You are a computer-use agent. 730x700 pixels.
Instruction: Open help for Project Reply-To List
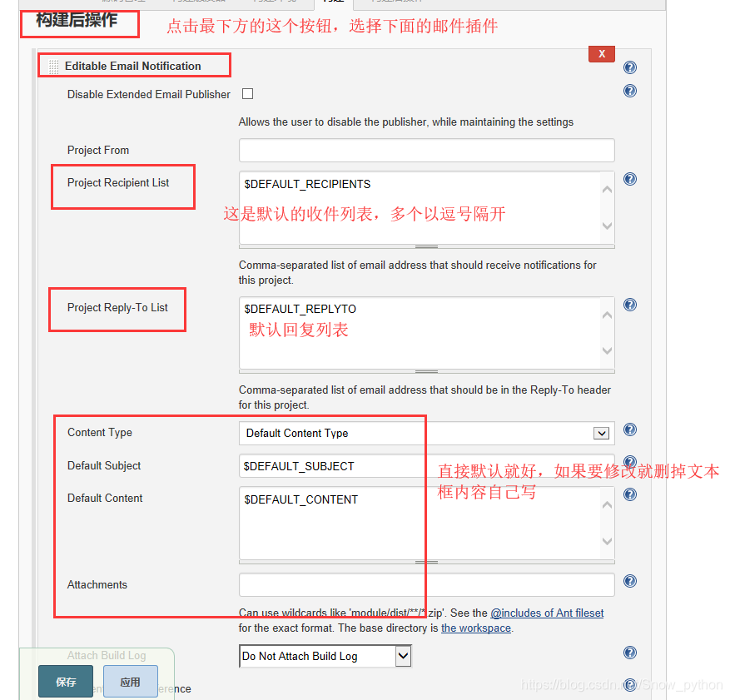tap(630, 305)
